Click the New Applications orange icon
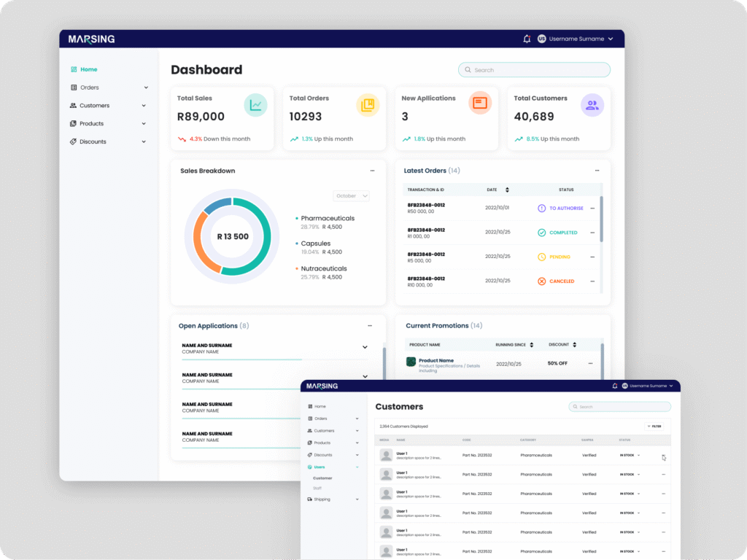Screen dimensions: 747x560 tap(479, 104)
